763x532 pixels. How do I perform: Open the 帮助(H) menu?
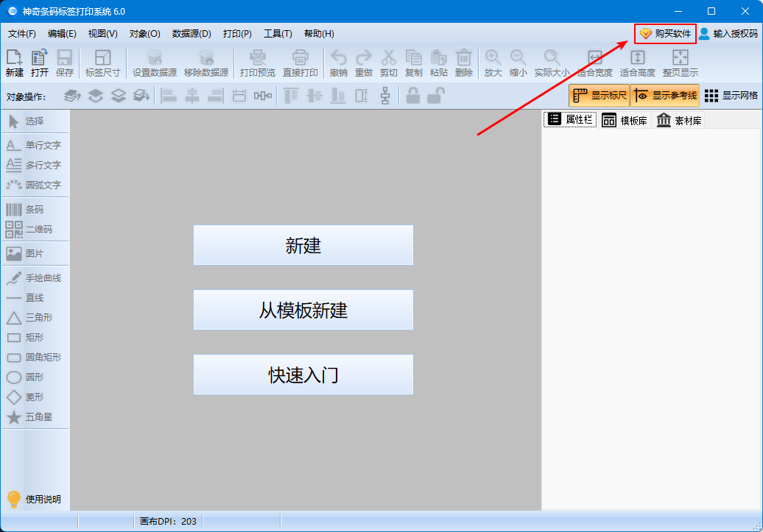[x=319, y=34]
